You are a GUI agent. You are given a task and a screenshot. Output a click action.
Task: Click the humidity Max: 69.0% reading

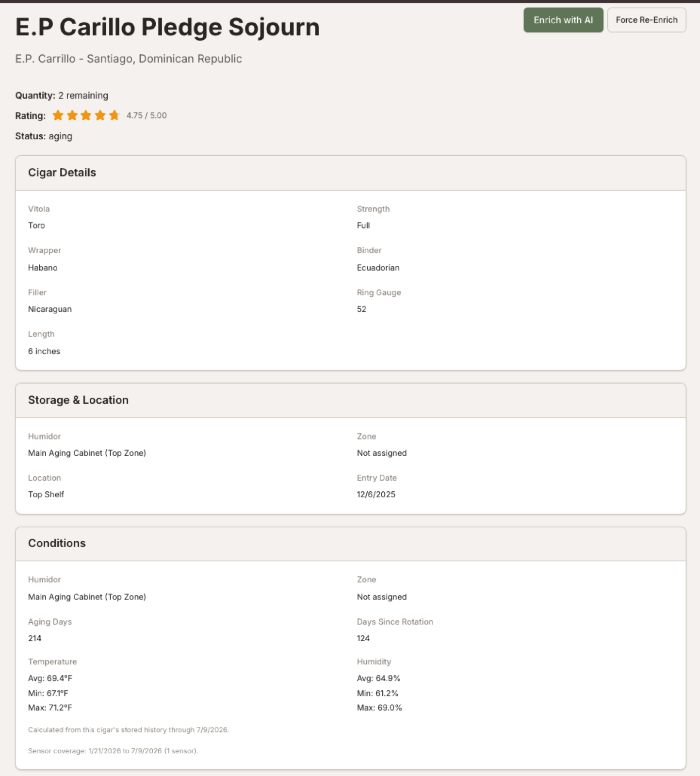coord(379,708)
